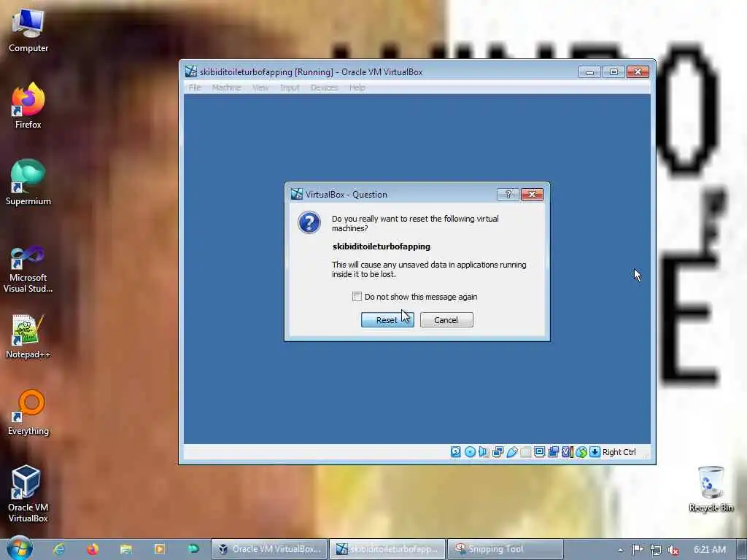Launch Firefox from the taskbar

pos(93,549)
